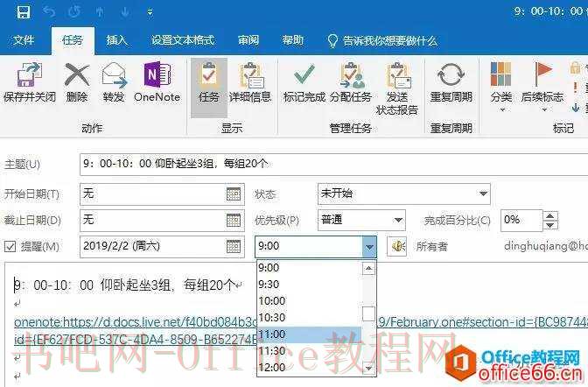
Task: Select 10:00 in the time list
Action: point(309,300)
